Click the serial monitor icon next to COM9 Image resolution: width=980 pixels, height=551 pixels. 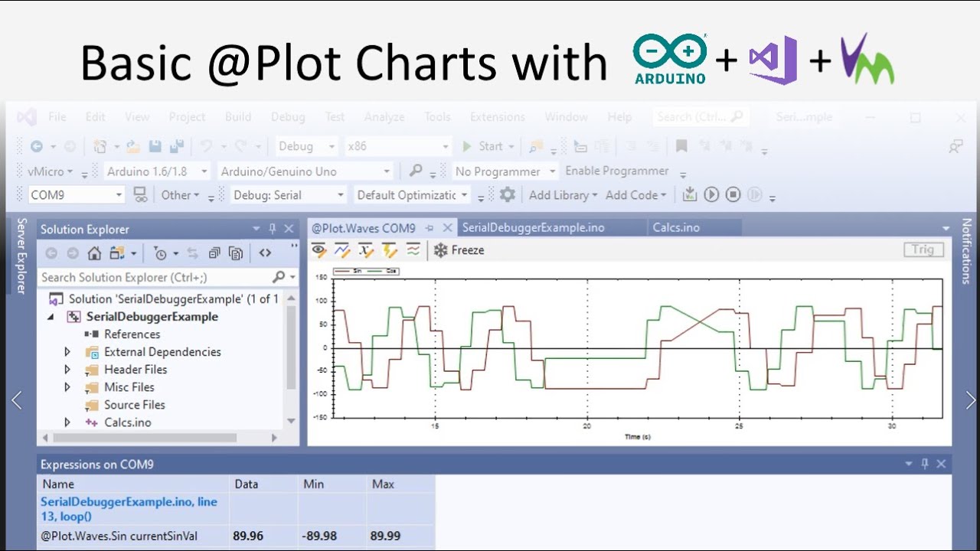click(140, 195)
